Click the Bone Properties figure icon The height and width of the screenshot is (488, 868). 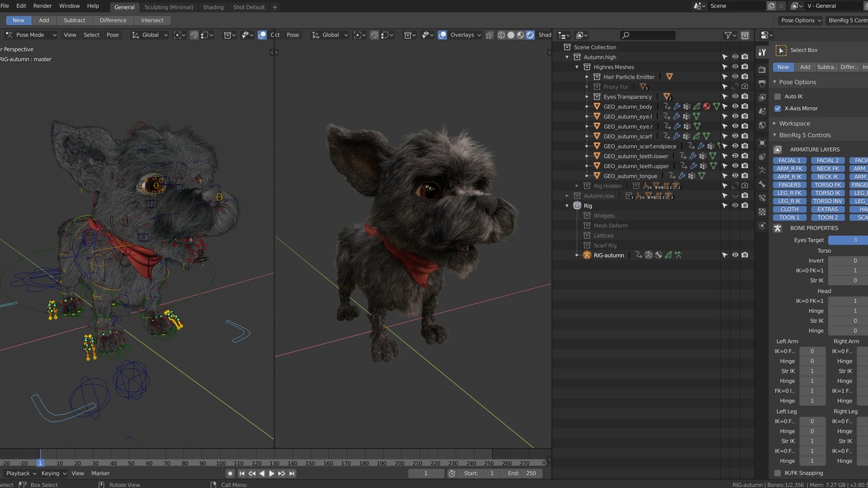(x=778, y=228)
